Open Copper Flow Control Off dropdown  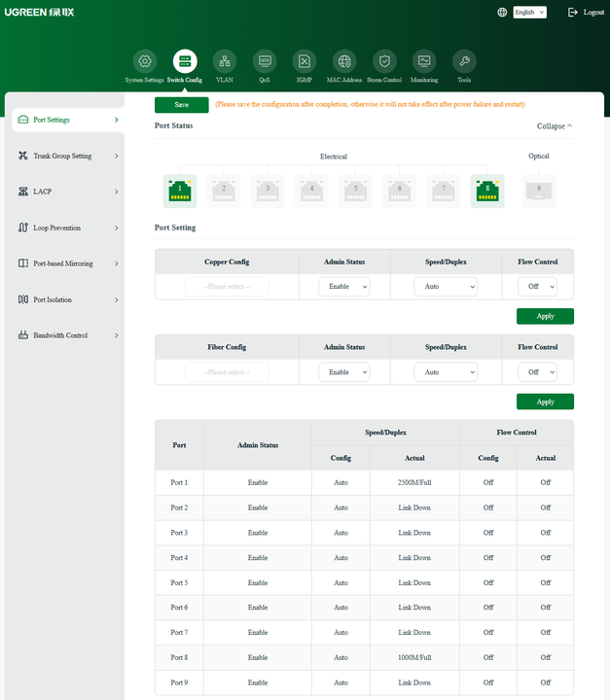pos(538,287)
